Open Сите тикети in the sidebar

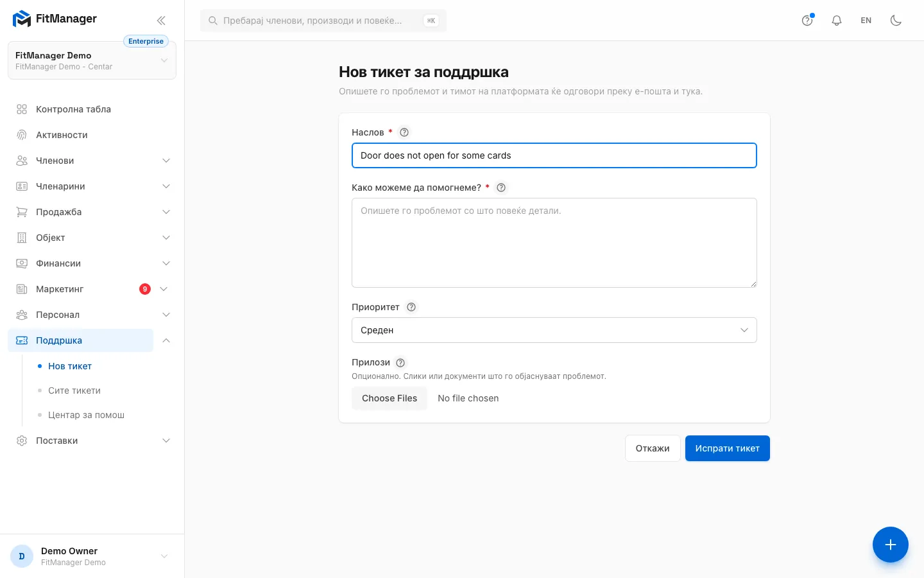74,390
